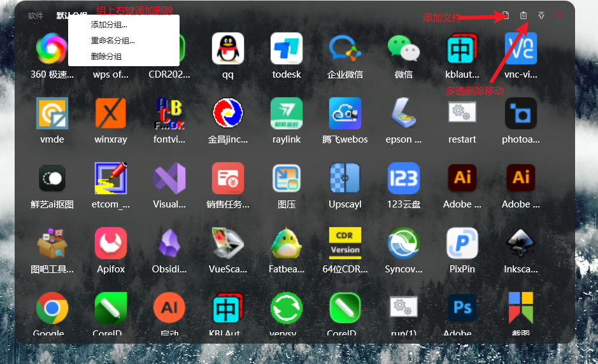Launch the green verysy... sync icon
Screen dimensions: 598x364
coord(287,308)
